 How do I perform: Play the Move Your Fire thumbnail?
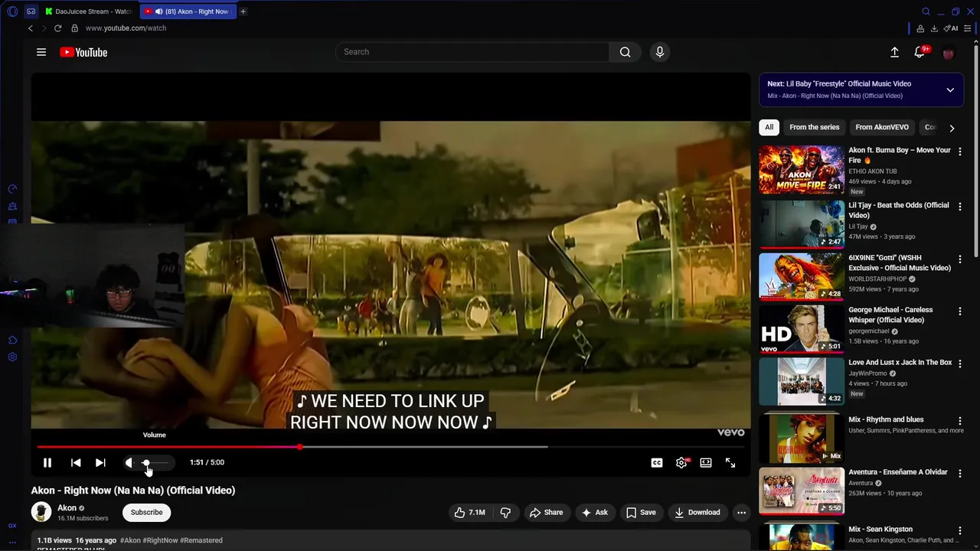(802, 170)
